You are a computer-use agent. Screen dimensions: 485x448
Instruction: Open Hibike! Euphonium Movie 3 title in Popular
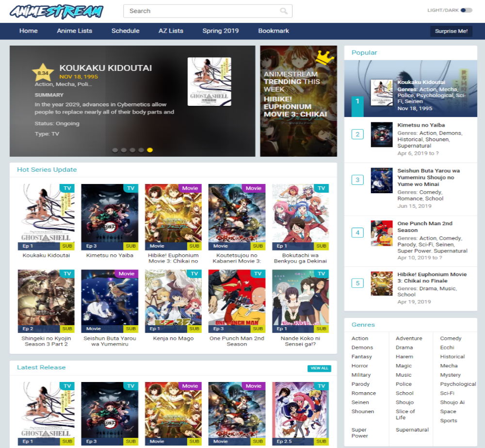[x=432, y=278]
